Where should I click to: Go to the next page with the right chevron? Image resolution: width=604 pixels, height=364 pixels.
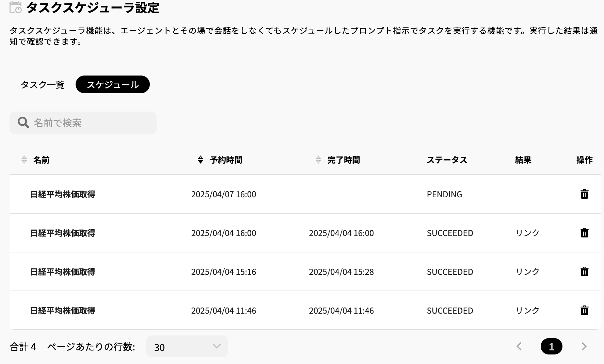click(x=584, y=346)
